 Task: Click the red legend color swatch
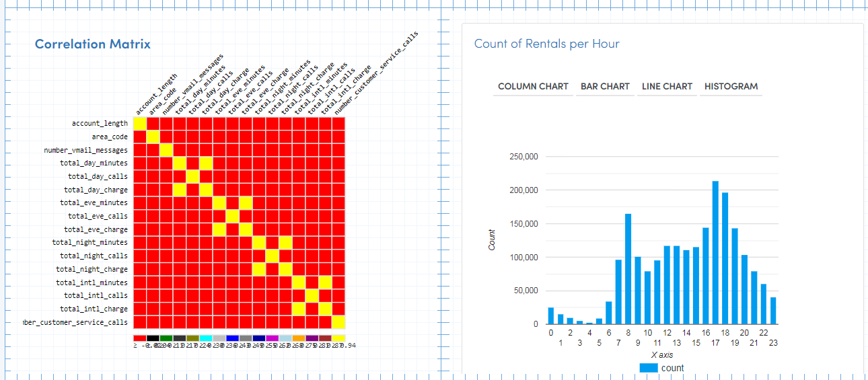(140, 338)
